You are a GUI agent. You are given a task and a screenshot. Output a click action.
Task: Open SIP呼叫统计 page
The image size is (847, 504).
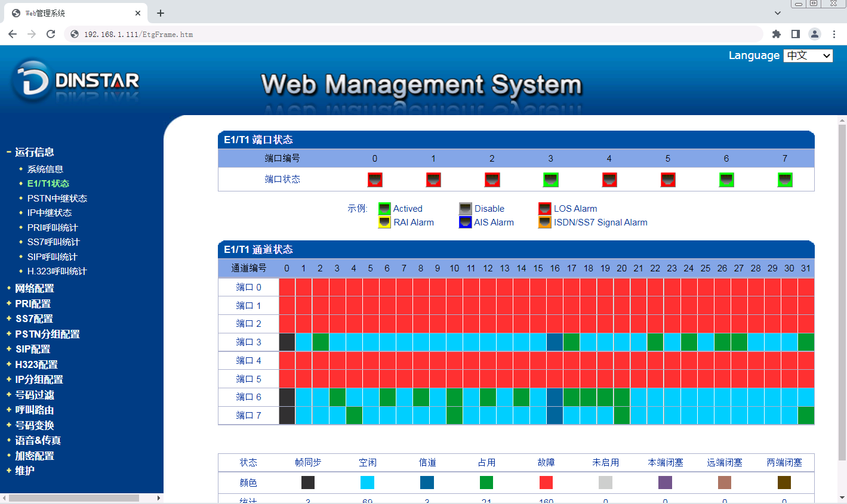(x=53, y=257)
